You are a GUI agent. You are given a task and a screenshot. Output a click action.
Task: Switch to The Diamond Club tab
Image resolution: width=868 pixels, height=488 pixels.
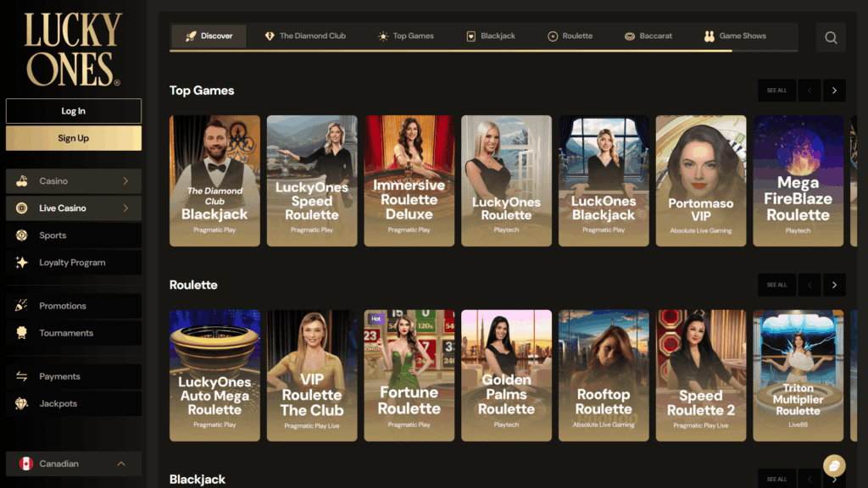pyautogui.click(x=305, y=36)
